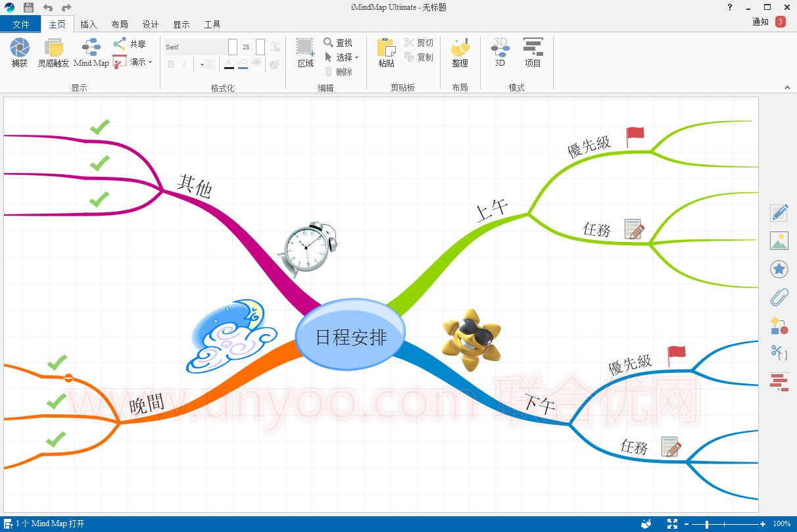Viewport: 797px width, 532px height.
Task: Switch to 显示 view tab
Action: click(x=181, y=24)
